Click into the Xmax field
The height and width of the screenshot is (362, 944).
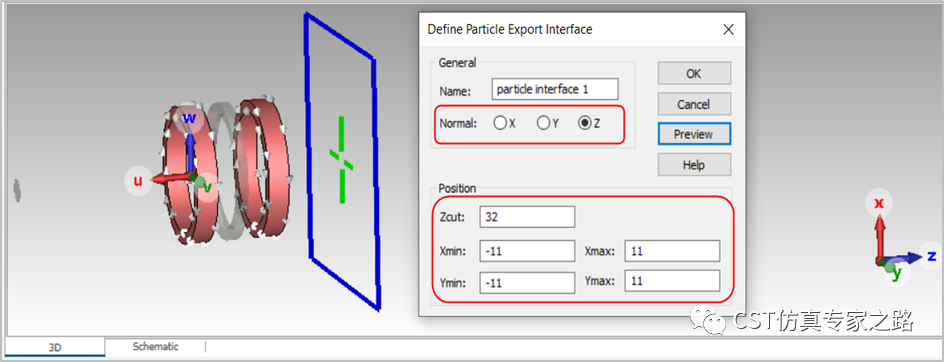(x=672, y=251)
